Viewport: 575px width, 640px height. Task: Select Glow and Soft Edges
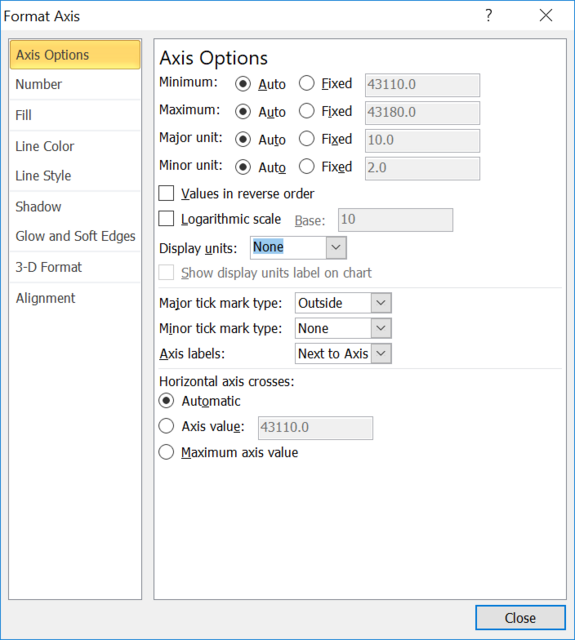click(x=75, y=236)
